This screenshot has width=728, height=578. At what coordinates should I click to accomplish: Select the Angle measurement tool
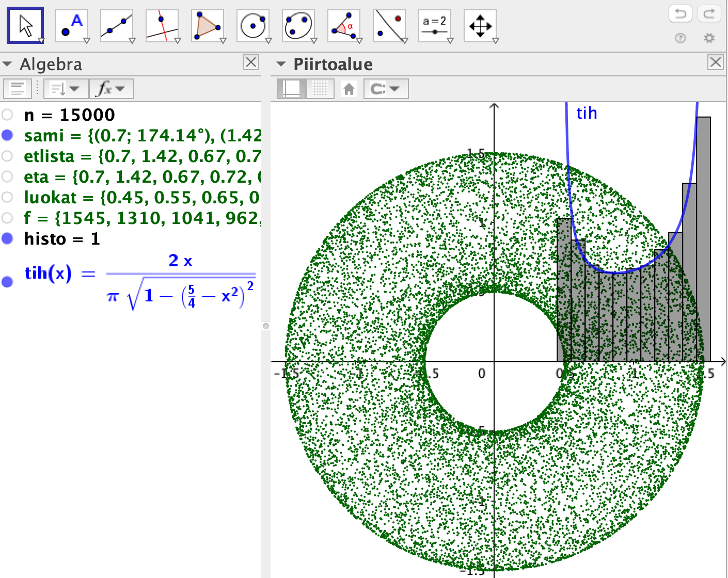tap(344, 25)
